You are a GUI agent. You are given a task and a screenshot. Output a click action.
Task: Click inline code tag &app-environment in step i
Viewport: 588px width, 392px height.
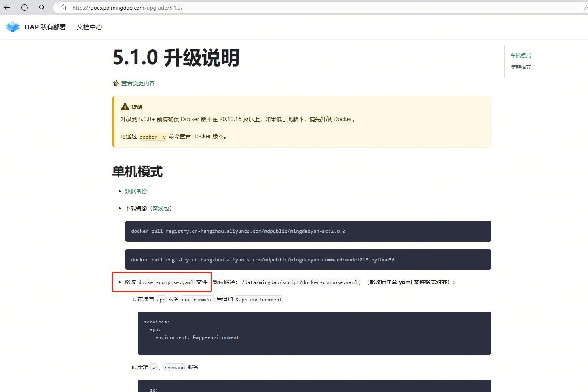(259, 300)
